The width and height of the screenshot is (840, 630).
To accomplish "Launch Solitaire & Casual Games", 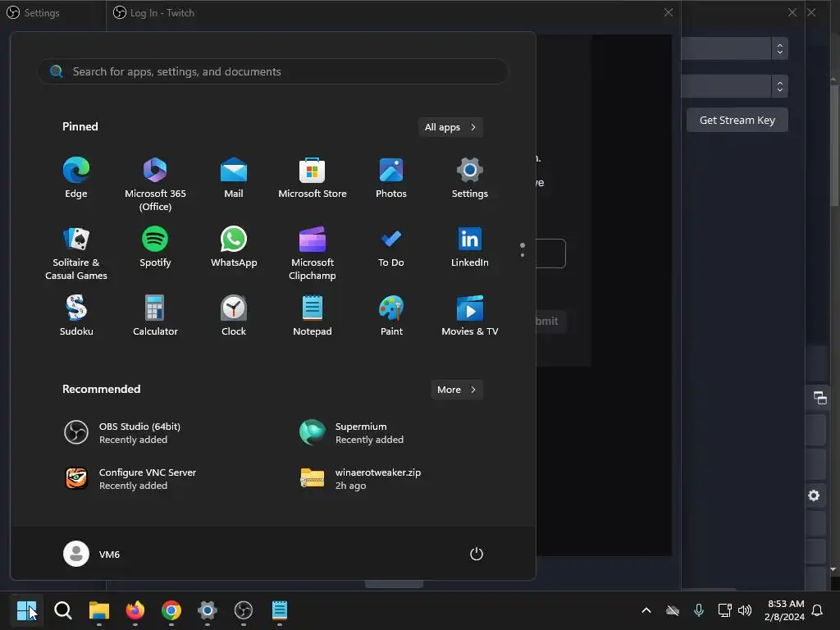I will point(76,253).
